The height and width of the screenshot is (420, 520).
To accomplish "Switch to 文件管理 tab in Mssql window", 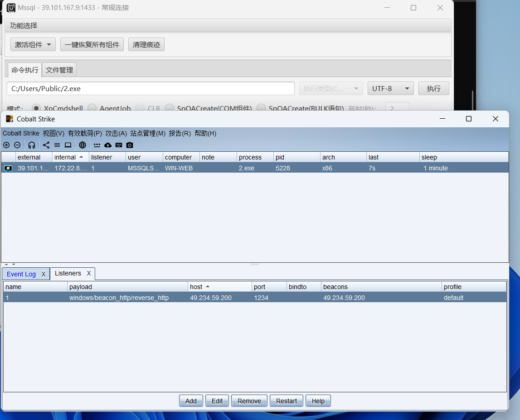I will pyautogui.click(x=59, y=70).
